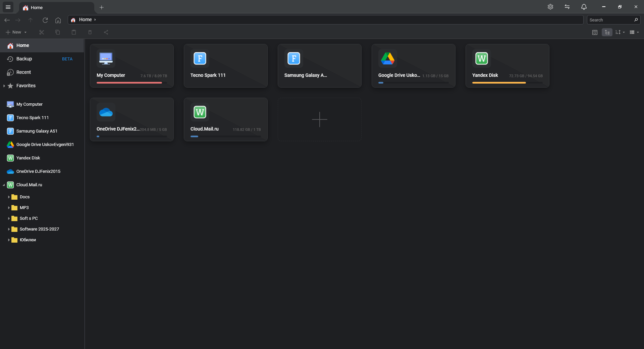Open the Yandex Disk card
This screenshot has height=349, width=644.
pyautogui.click(x=507, y=66)
